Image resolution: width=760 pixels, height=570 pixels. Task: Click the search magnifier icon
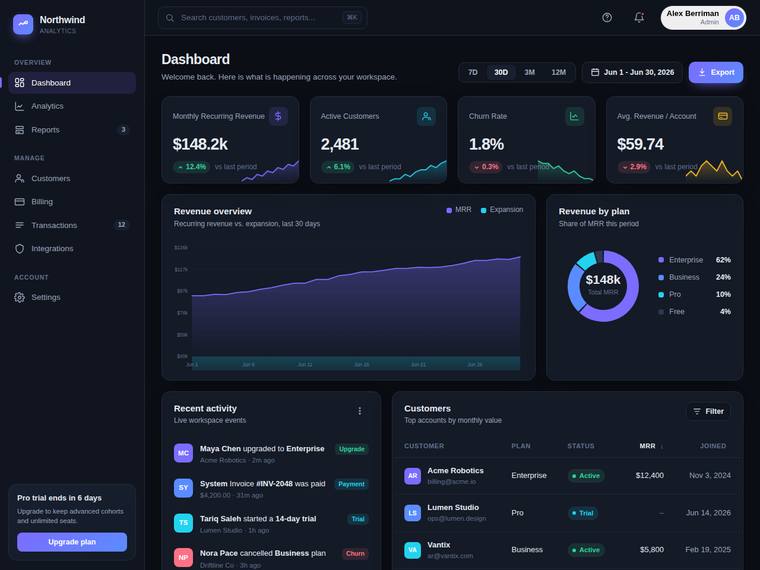pyautogui.click(x=170, y=17)
